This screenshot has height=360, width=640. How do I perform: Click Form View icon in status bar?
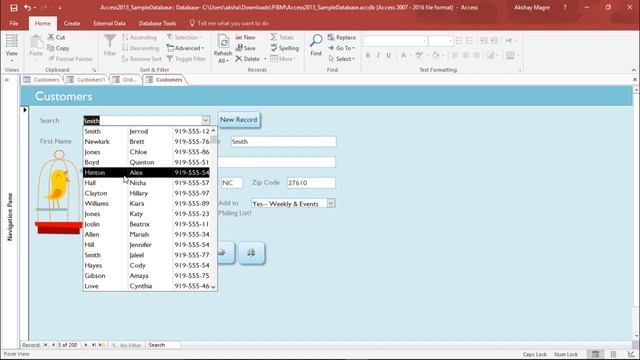[596, 354]
